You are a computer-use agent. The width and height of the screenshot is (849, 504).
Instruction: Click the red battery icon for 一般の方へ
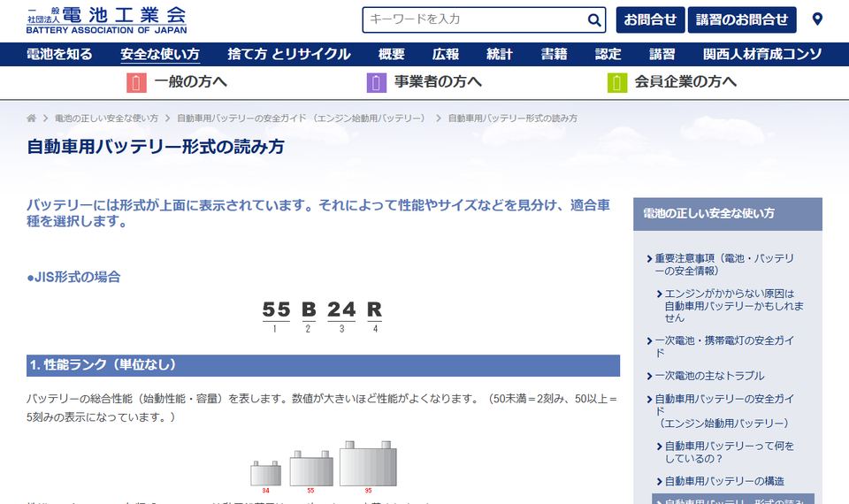pyautogui.click(x=136, y=83)
